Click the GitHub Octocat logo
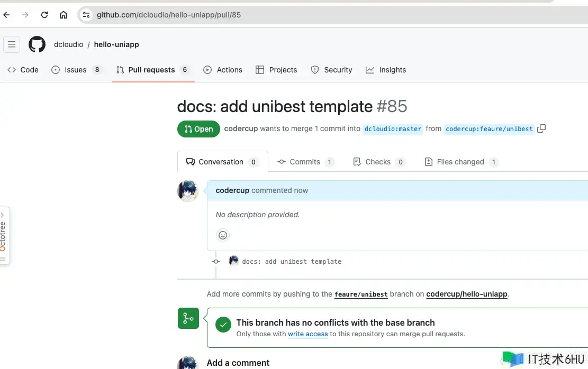 tap(37, 44)
